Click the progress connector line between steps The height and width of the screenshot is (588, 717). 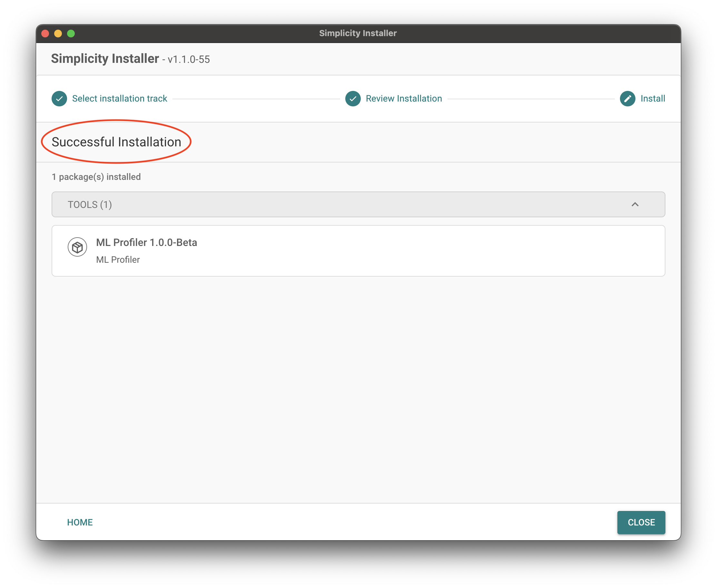257,98
